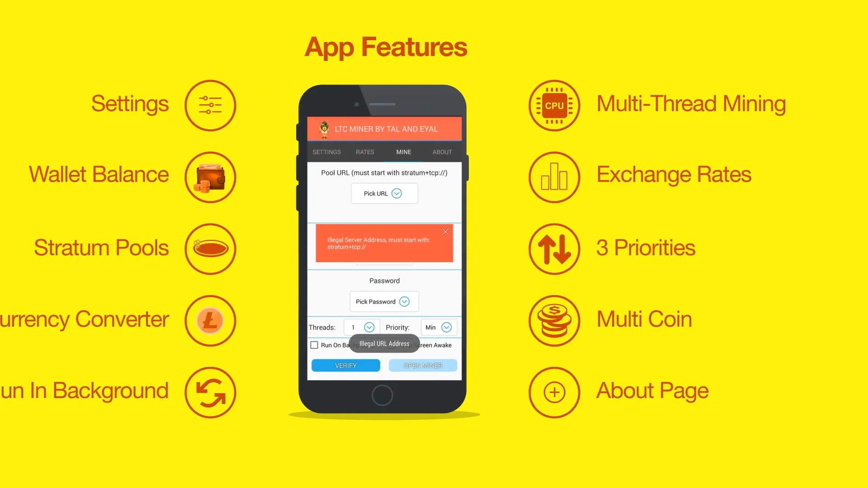Viewport: 868px width, 488px height.
Task: Click the stratum pools bowl icon
Action: pos(210,247)
